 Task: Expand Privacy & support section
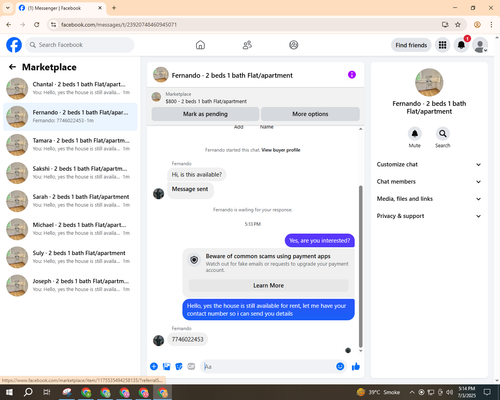[x=429, y=216]
